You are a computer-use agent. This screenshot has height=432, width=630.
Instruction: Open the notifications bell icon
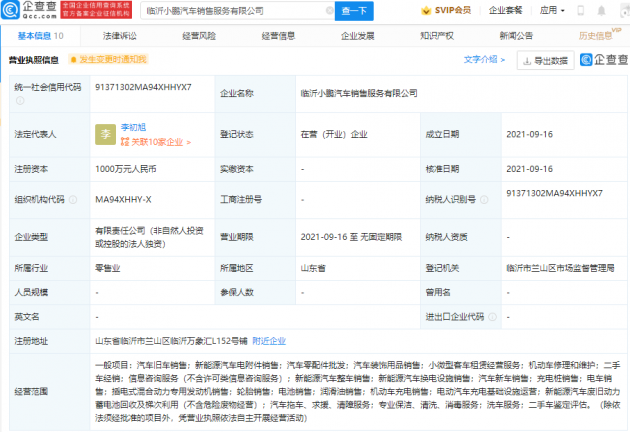[x=601, y=10]
